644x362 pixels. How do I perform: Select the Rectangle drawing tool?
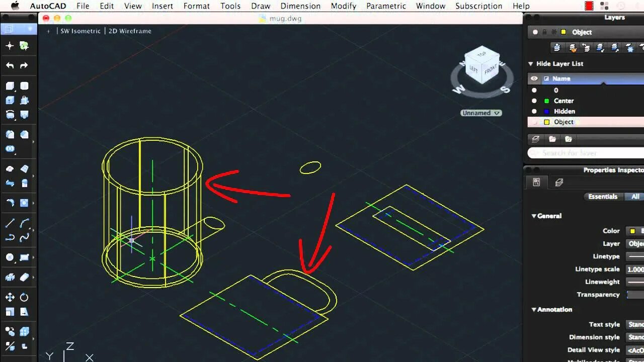[x=24, y=257]
